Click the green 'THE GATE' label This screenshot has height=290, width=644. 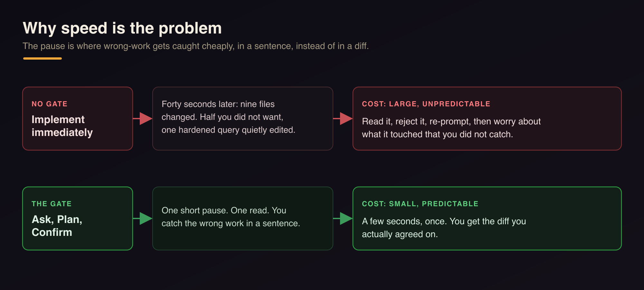pyautogui.click(x=52, y=204)
